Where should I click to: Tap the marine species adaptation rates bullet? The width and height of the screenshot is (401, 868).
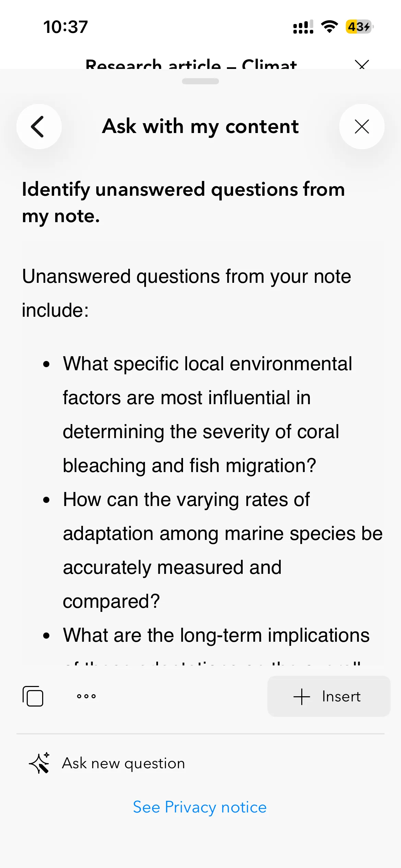coord(223,550)
